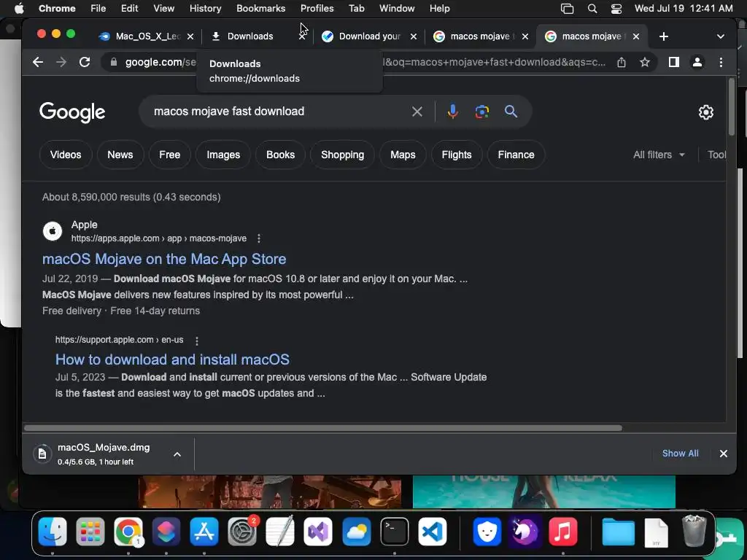Screen dimensions: 747x560
Task: Open System Preferences in the Dock
Action: click(242, 532)
